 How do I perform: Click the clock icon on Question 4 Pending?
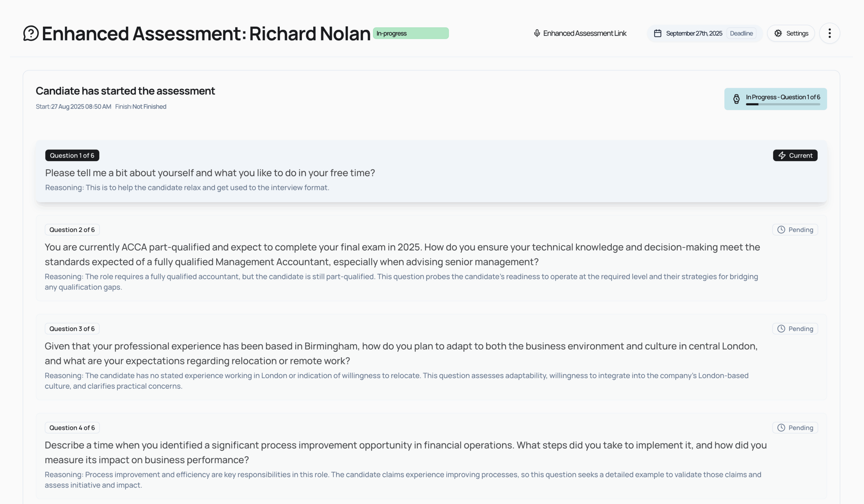[781, 428]
